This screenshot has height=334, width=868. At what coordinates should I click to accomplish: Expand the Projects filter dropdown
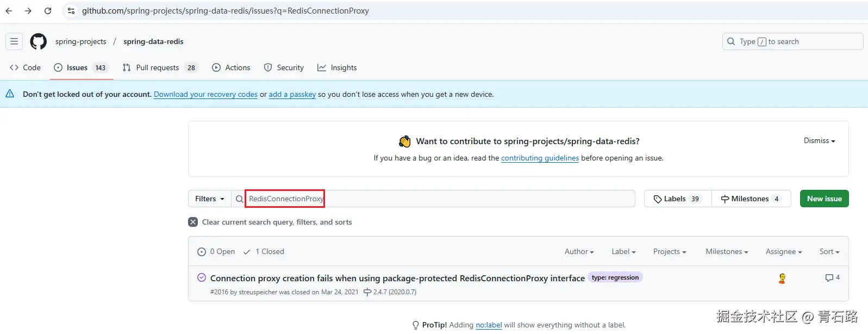pyautogui.click(x=670, y=251)
